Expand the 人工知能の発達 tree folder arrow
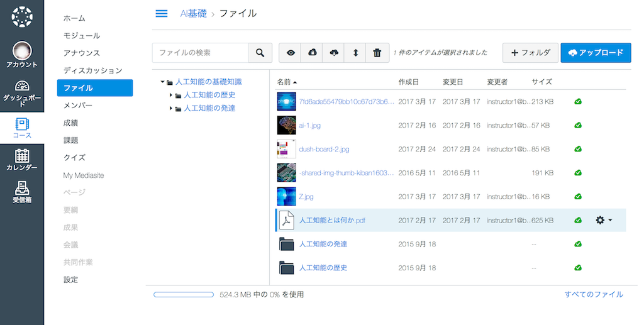Image resolution: width=644 pixels, height=325 pixels. tap(171, 108)
